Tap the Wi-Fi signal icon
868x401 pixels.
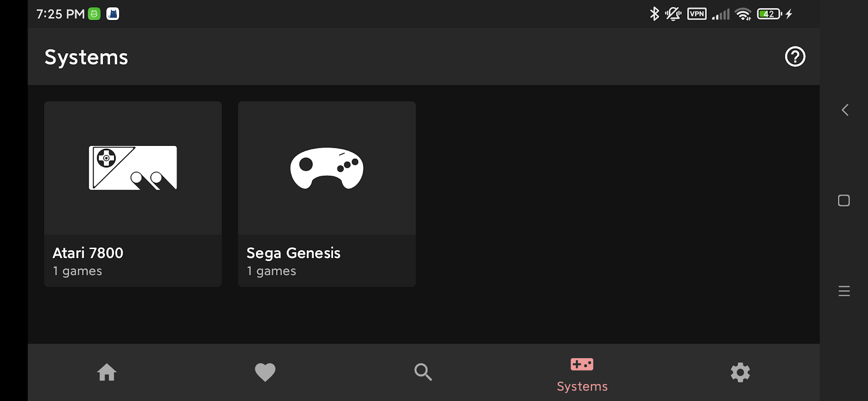(743, 14)
